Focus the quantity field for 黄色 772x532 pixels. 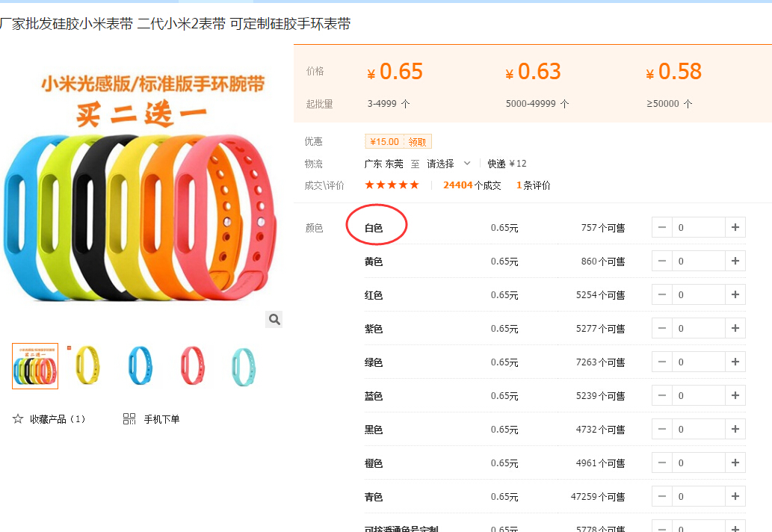tap(699, 261)
